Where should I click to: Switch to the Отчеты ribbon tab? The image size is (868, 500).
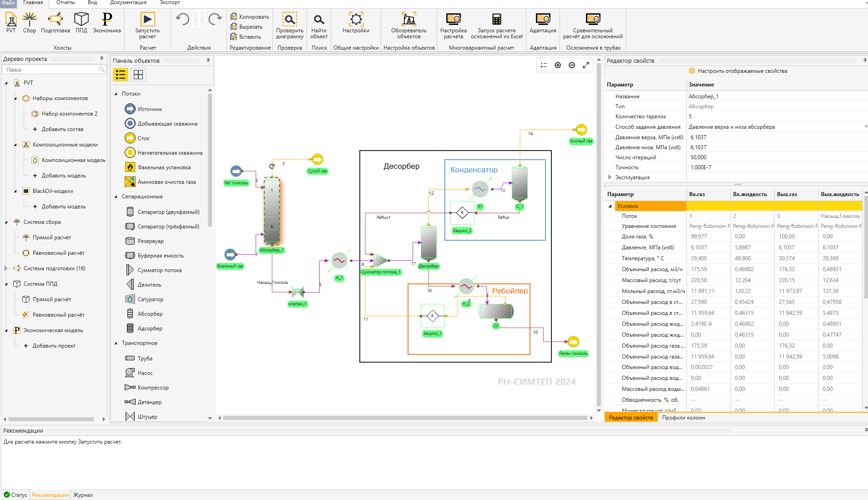[65, 3]
